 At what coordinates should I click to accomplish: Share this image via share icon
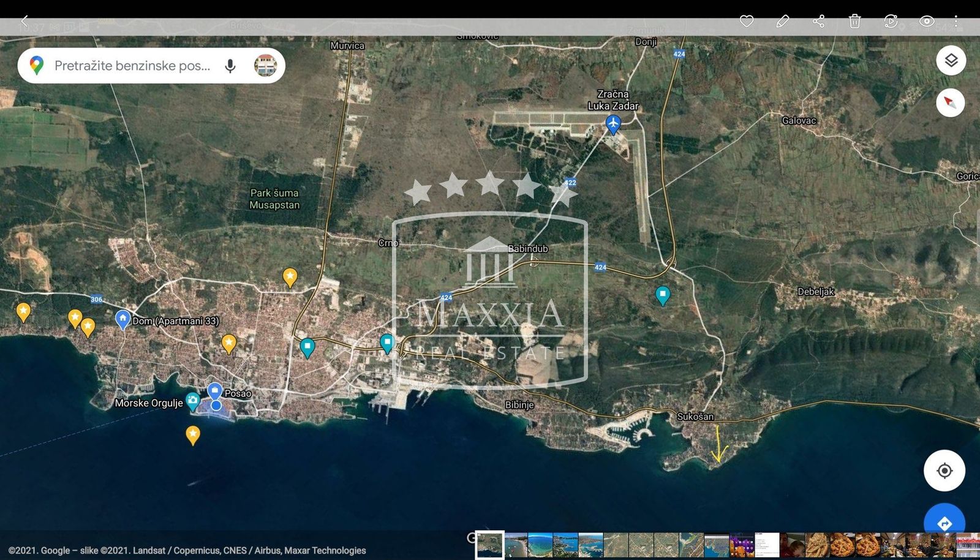point(818,21)
